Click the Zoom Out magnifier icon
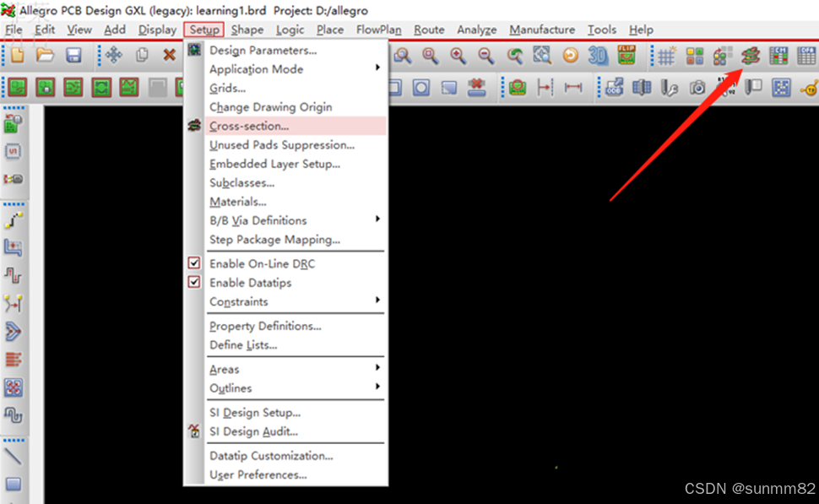Screen dimensions: 819x504 [486, 56]
